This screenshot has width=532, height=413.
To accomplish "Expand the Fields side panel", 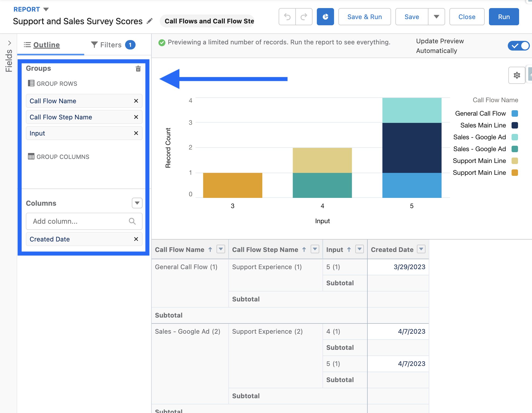I will point(9,43).
